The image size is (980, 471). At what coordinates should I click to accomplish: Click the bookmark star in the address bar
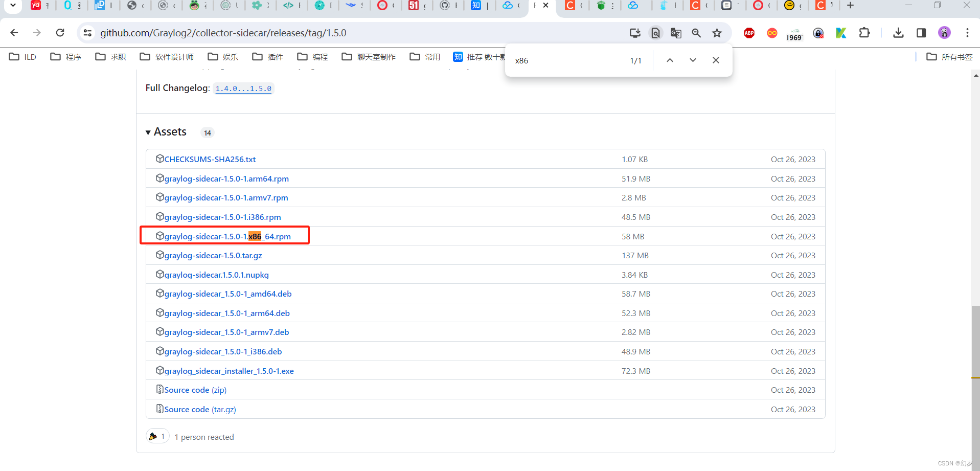click(x=717, y=32)
